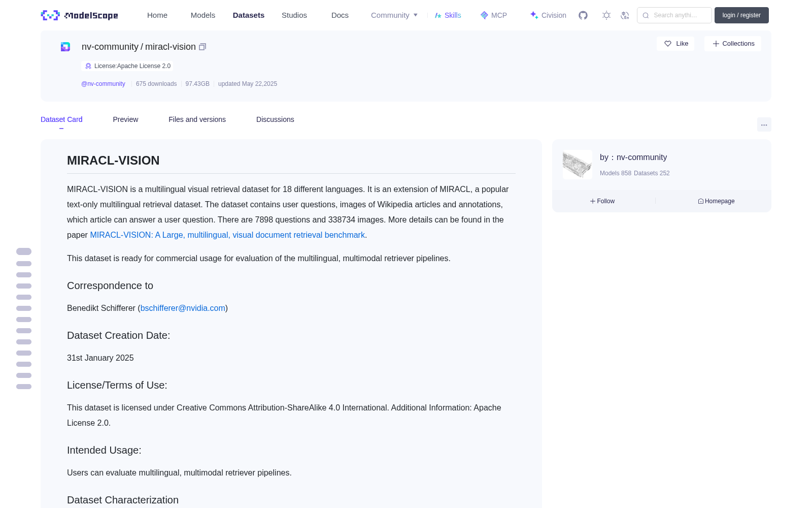The image size is (812, 508).
Task: Toggle the light/dark theme sun icon
Action: tap(606, 15)
